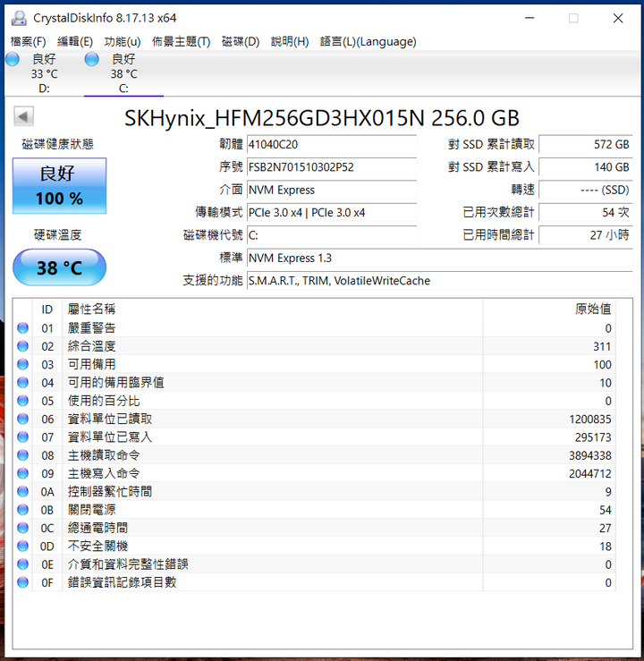Click status dot for attribute 0B 關閉電源

[22, 510]
